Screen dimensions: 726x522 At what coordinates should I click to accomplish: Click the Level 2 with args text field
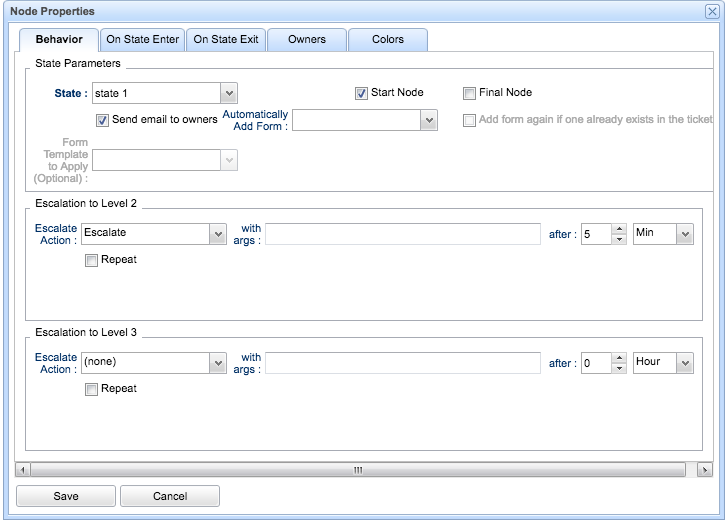(402, 234)
